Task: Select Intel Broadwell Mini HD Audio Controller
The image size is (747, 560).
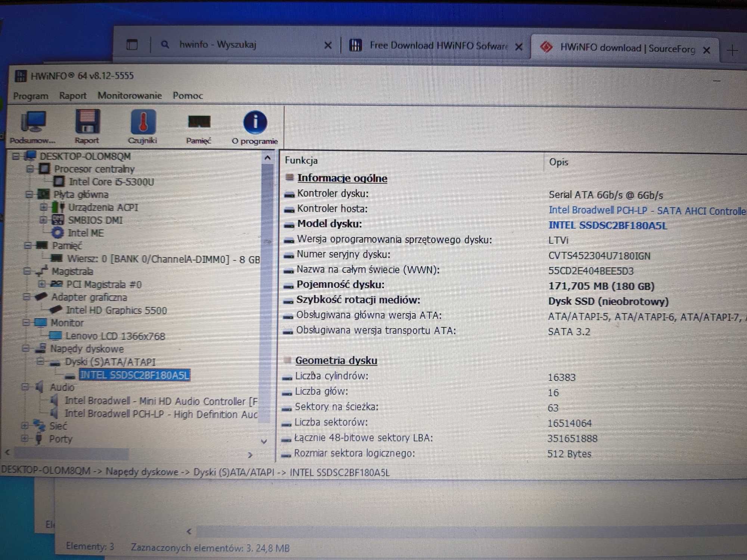Action: (x=161, y=401)
